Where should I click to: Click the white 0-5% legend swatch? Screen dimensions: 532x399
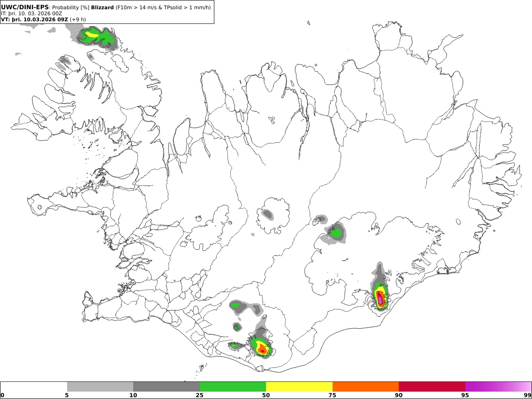pyautogui.click(x=34, y=387)
